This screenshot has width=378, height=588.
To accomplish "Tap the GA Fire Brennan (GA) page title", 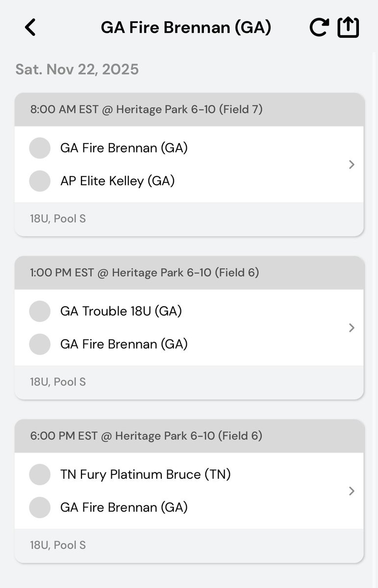I will 186,27.
